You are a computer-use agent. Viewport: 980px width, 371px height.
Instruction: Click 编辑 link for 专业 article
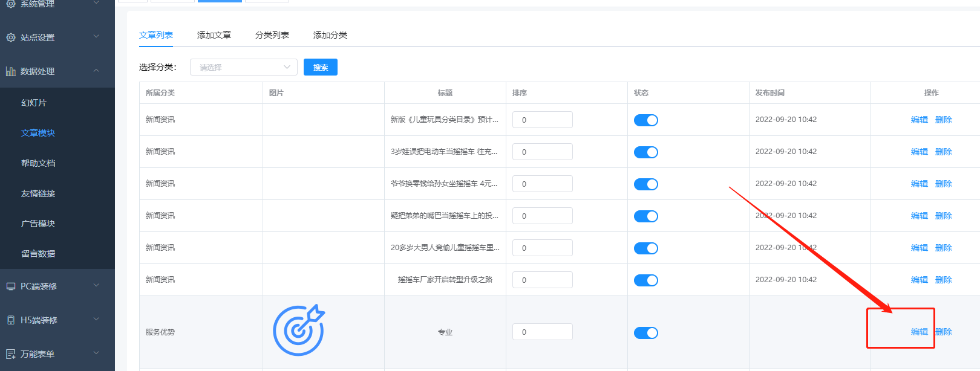click(919, 332)
